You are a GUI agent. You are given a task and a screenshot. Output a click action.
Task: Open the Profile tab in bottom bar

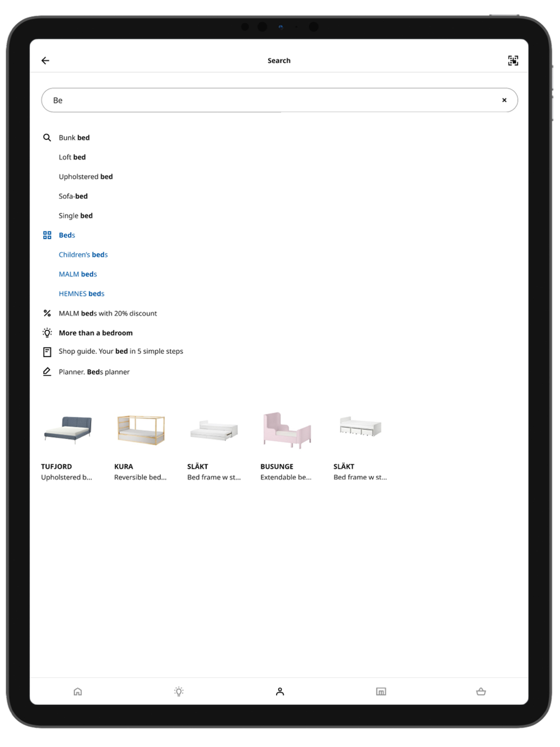tap(280, 692)
